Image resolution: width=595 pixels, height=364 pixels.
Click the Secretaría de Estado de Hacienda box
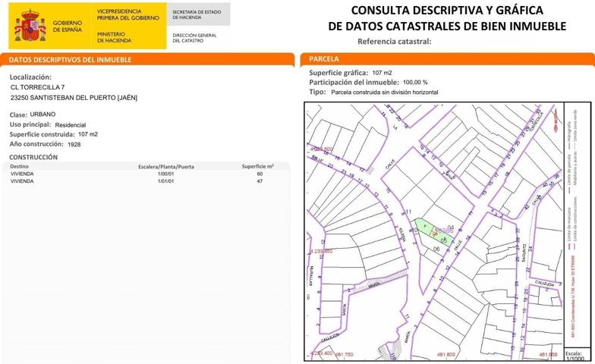197,14
